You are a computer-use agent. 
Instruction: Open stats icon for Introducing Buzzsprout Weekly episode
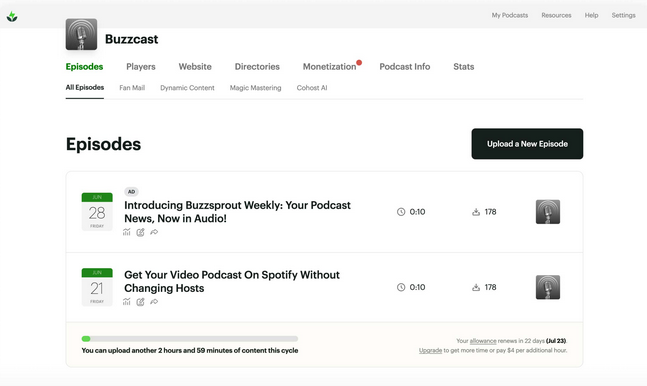[x=127, y=232]
